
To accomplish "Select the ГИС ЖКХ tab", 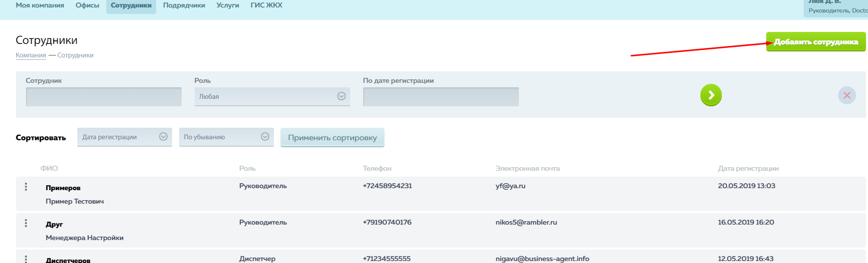I will pos(266,5).
